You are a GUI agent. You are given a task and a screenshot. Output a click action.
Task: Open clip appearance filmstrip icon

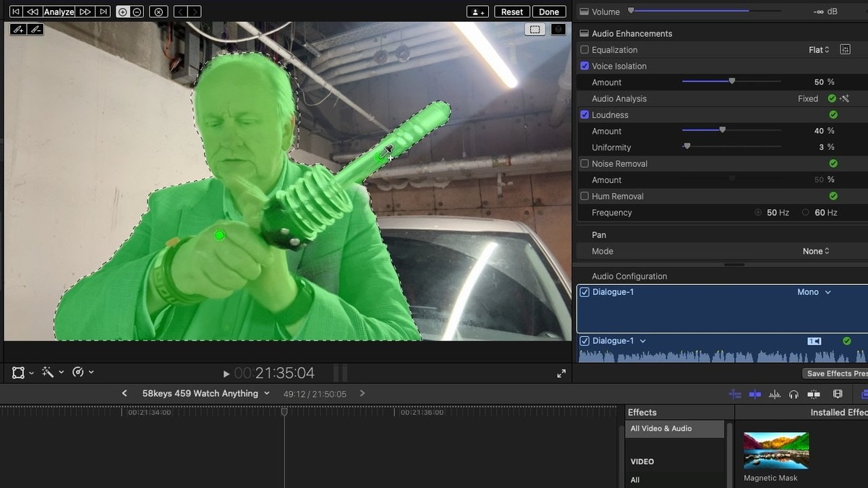pos(838,394)
